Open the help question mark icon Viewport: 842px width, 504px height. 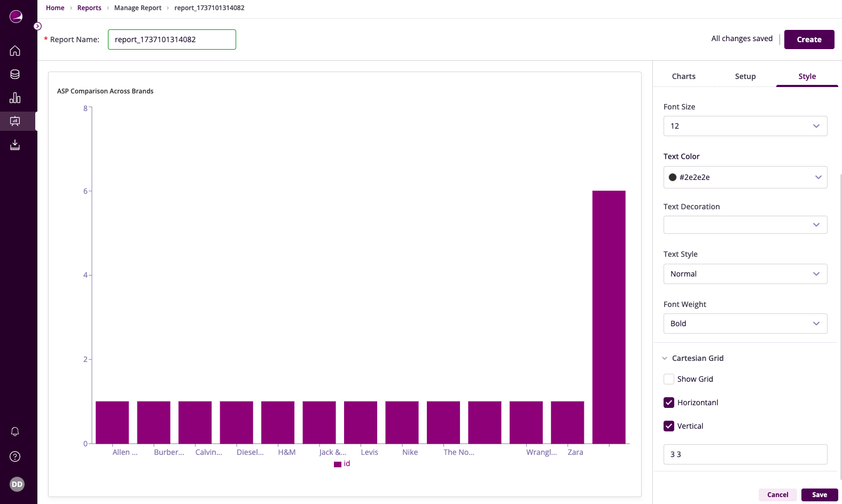click(15, 456)
